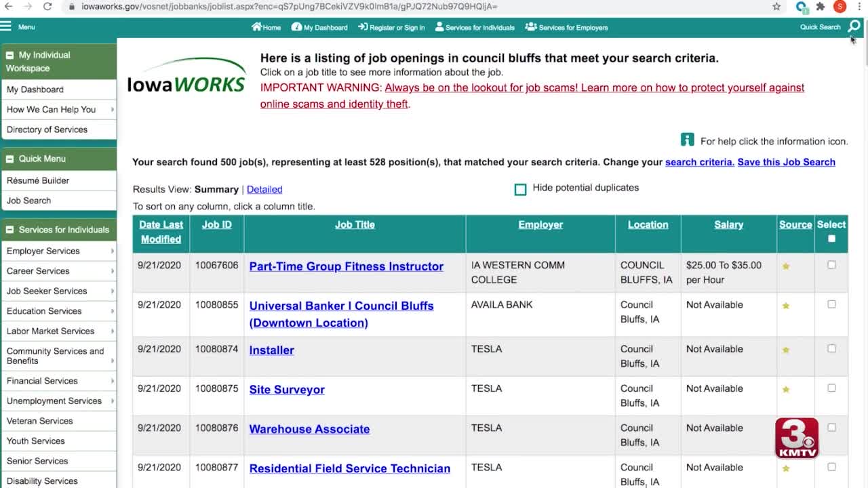The width and height of the screenshot is (868, 488).
Task: Sort by Job ID column
Action: point(216,224)
